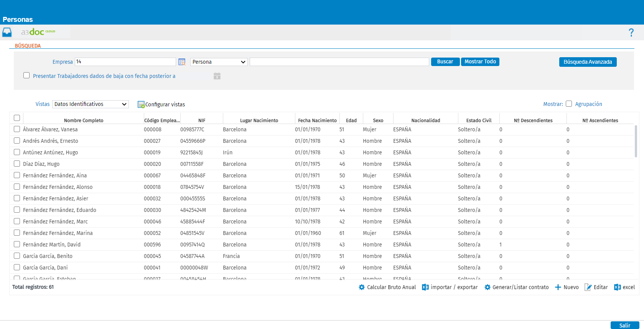Click the Configurar vistas icon
This screenshot has height=329, width=644.
point(141,104)
